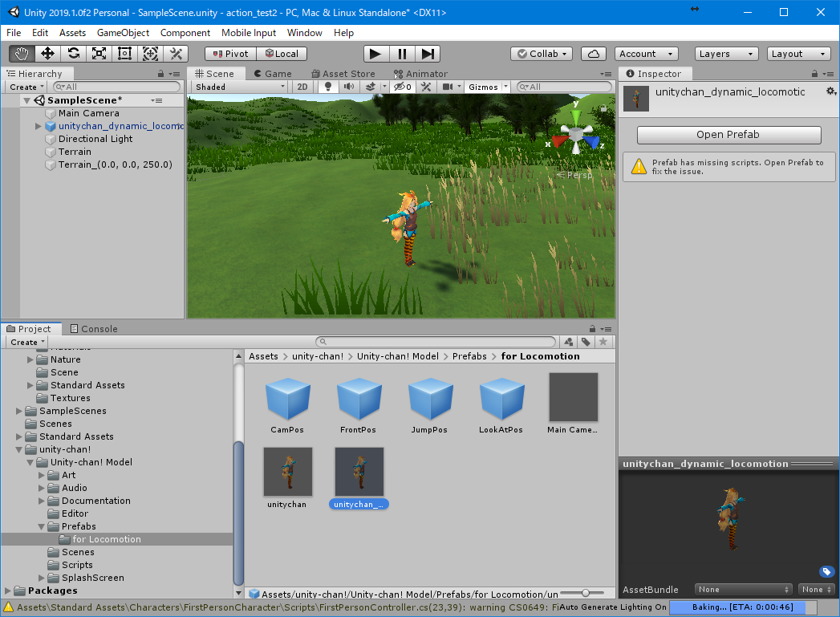Viewport: 840px width, 617px height.
Task: Toggle hidden objects visibility counter
Action: [x=403, y=87]
